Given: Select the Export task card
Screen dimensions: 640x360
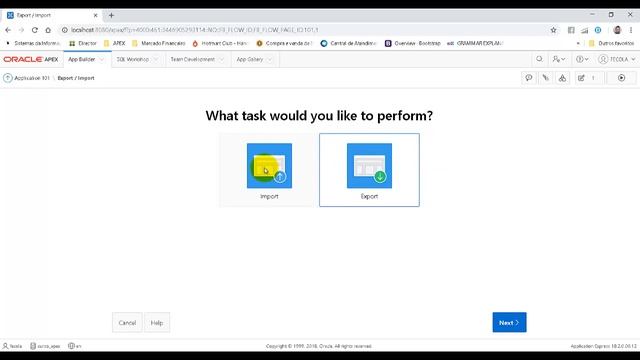Looking at the screenshot, I should point(369,170).
